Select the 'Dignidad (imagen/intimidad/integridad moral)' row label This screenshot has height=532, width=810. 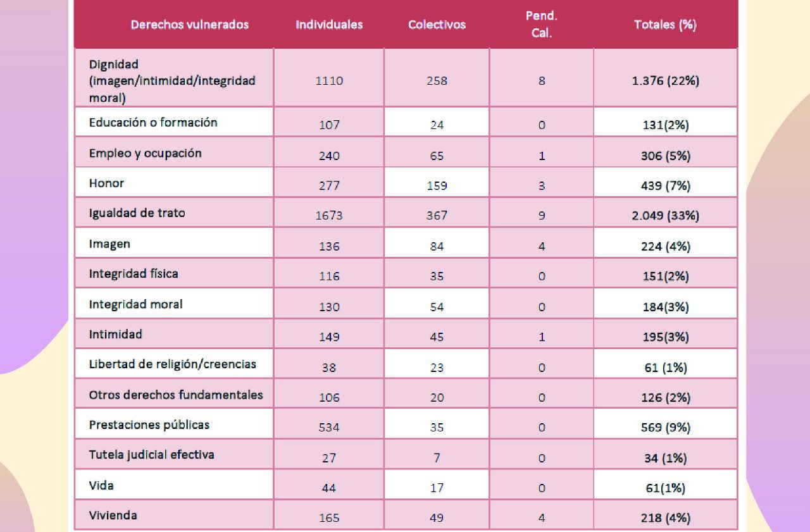click(x=172, y=81)
